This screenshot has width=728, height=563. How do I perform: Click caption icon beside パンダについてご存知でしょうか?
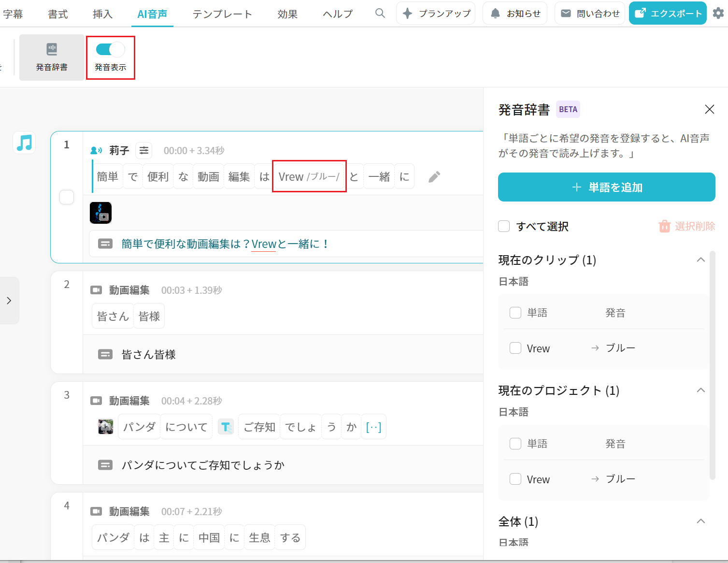tap(105, 465)
